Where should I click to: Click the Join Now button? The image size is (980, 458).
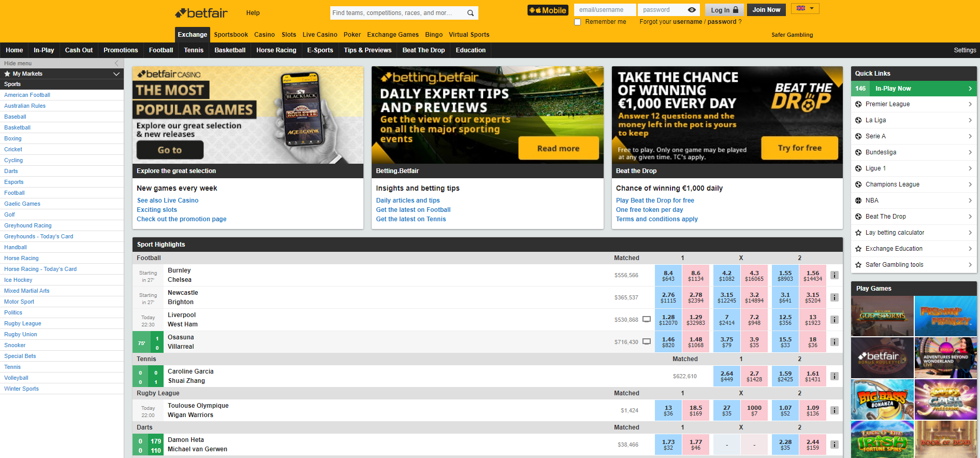(x=766, y=10)
